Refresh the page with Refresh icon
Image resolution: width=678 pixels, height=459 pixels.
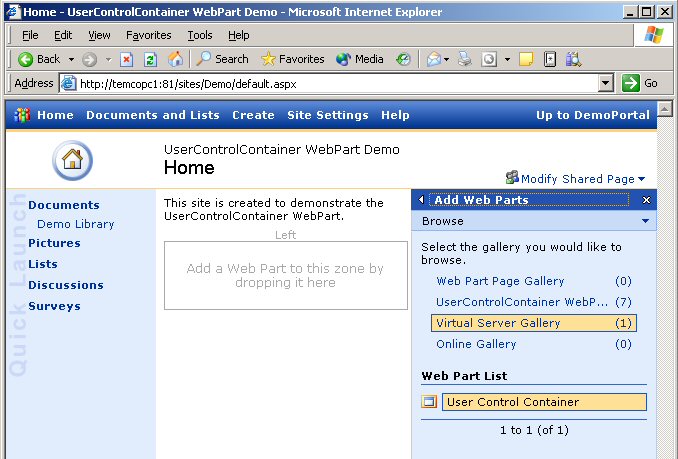(150, 59)
